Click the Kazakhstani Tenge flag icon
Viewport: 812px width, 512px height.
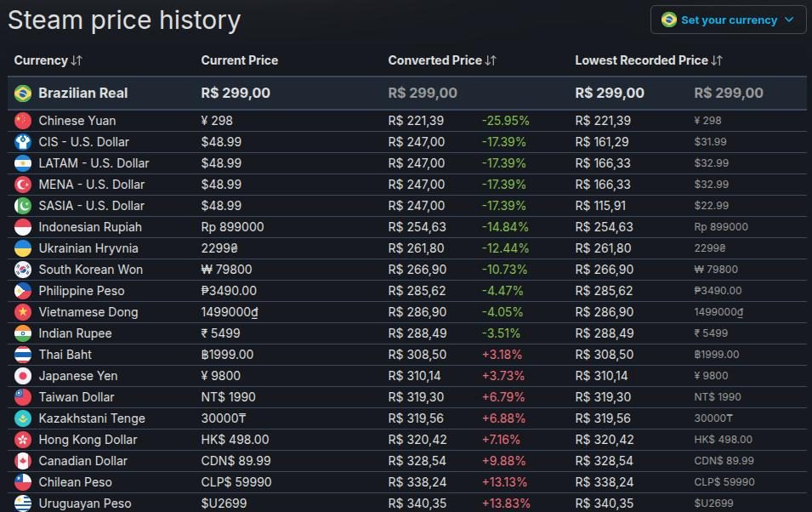click(23, 418)
